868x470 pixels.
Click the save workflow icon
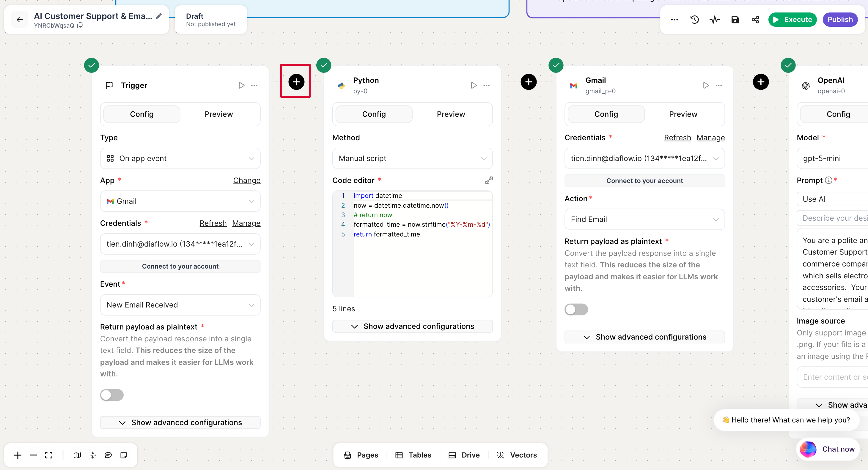[x=735, y=20]
